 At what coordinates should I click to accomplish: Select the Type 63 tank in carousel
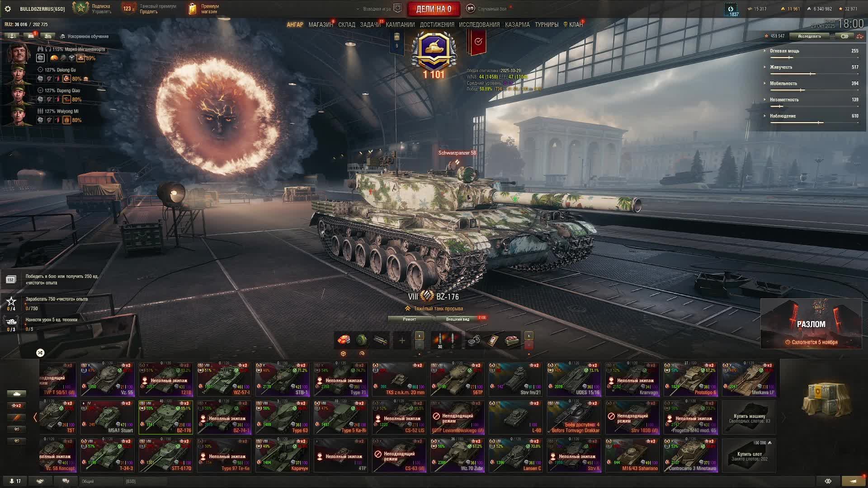pyautogui.click(x=282, y=418)
